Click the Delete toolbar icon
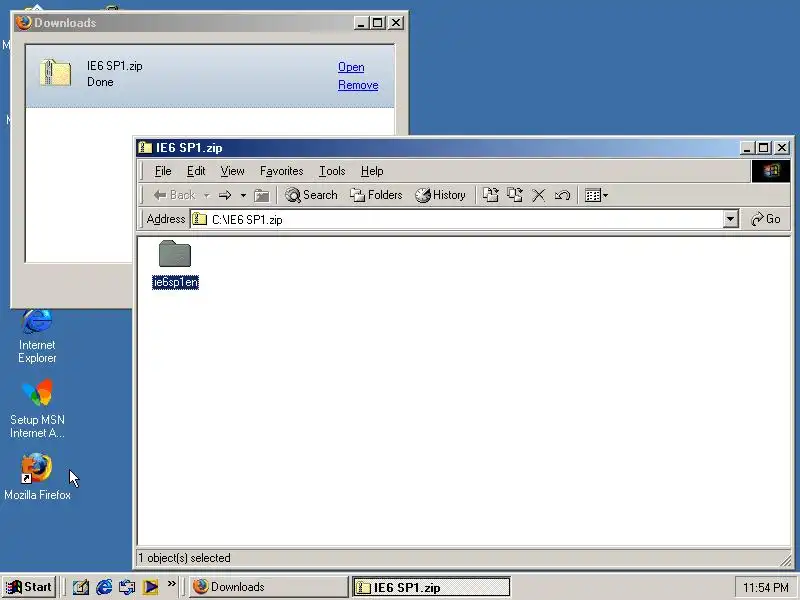 click(x=538, y=195)
